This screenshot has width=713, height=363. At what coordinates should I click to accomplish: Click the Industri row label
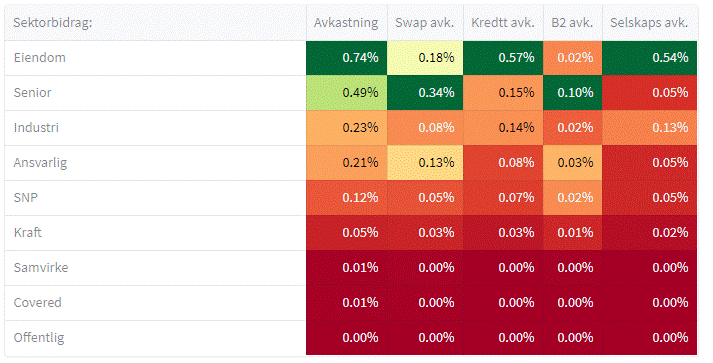pyautogui.click(x=156, y=128)
